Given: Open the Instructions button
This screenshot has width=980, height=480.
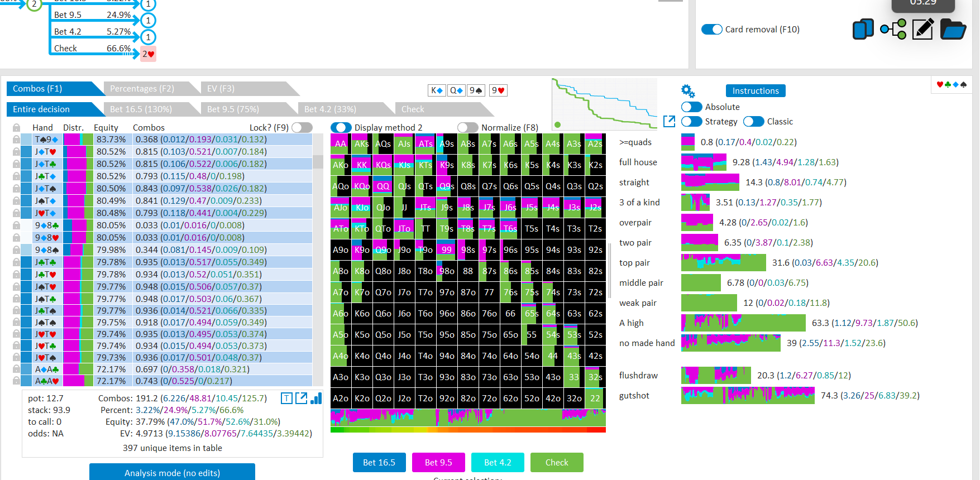Looking at the screenshot, I should (756, 91).
